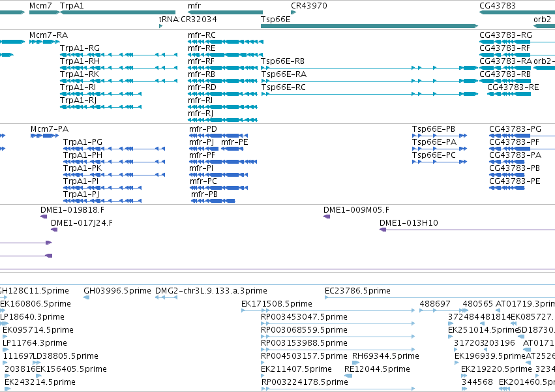Click the orb2 gene label
This screenshot has height=392, width=555.
click(542, 19)
